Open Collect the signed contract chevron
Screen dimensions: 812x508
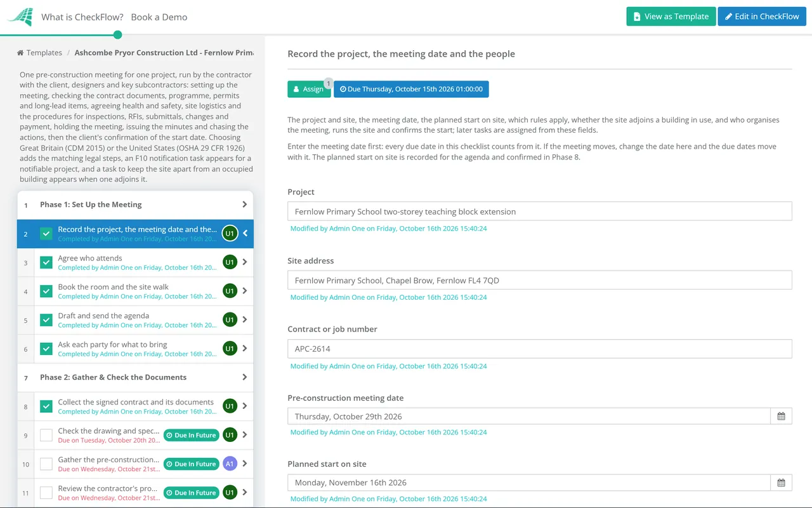[245, 406]
